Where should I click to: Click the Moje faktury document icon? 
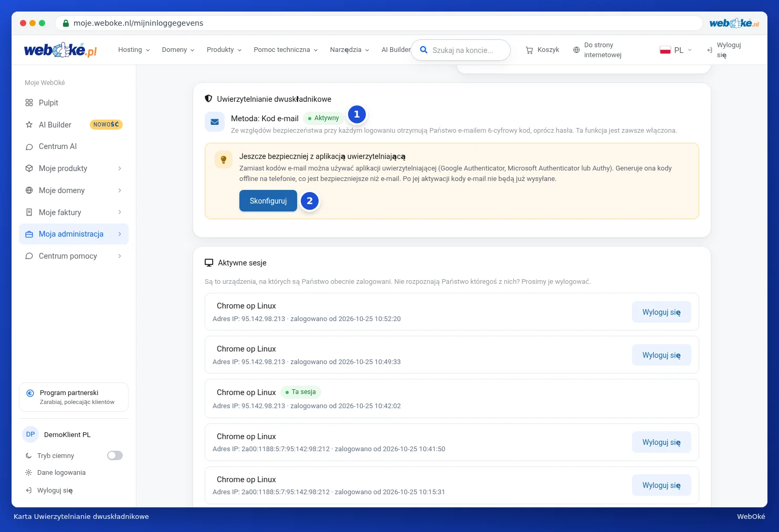[29, 212]
